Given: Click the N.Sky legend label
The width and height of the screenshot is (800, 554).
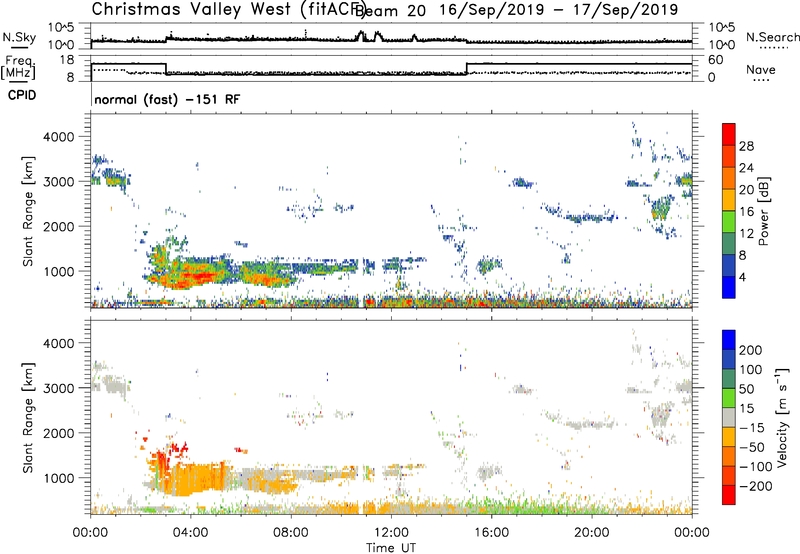Looking at the screenshot, I should pyautogui.click(x=19, y=37).
